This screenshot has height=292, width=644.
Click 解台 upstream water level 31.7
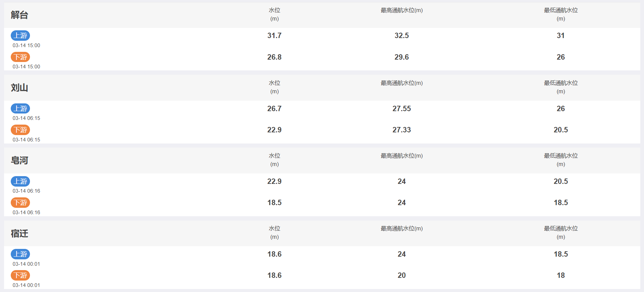274,35
